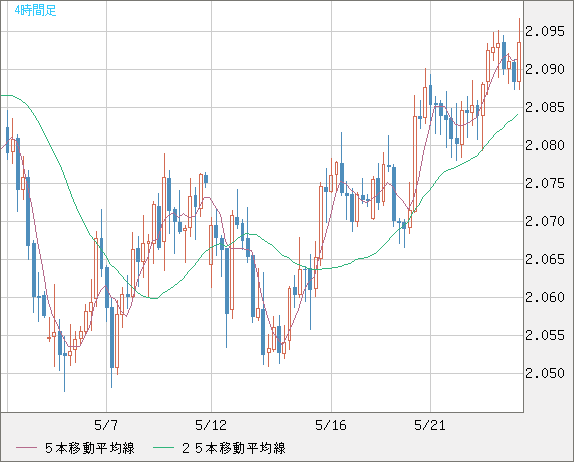Click the 5/7 date label
The width and height of the screenshot is (574, 462).
(106, 425)
